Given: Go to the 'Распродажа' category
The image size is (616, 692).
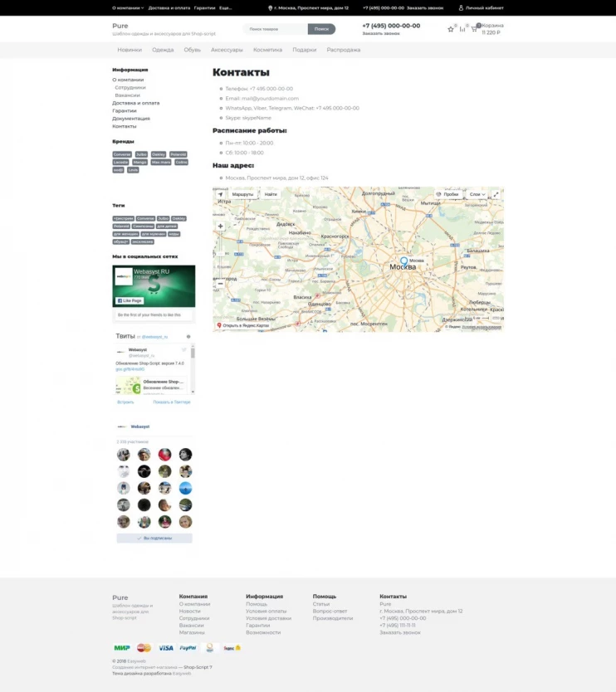Looking at the screenshot, I should pyautogui.click(x=344, y=50).
